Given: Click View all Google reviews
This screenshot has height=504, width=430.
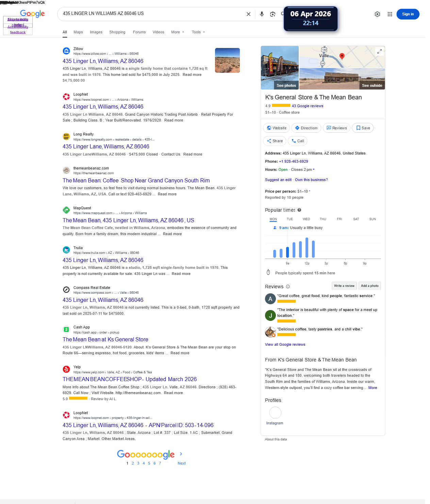Looking at the screenshot, I should click(285, 344).
